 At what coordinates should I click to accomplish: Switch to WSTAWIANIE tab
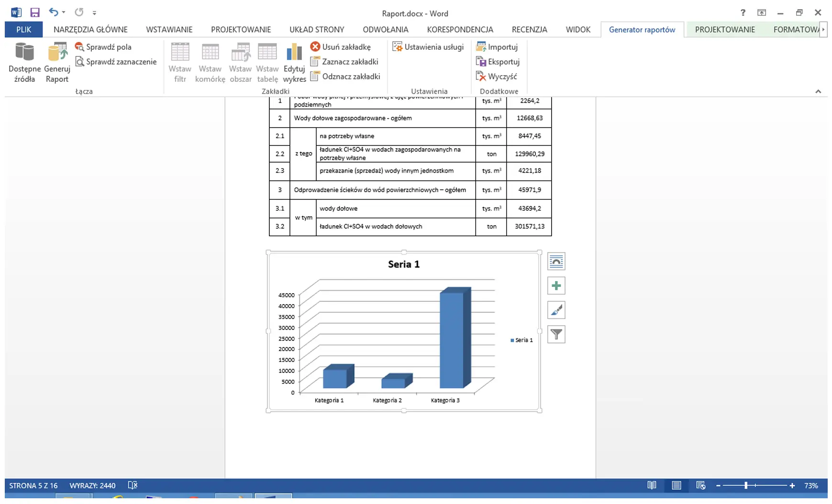coord(169,30)
